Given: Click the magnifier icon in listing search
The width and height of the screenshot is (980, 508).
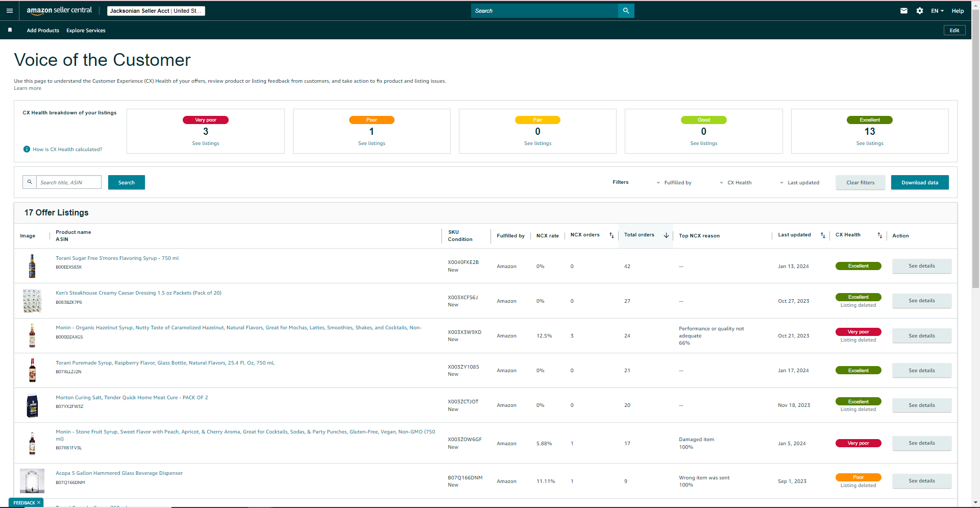Looking at the screenshot, I should pyautogui.click(x=30, y=182).
